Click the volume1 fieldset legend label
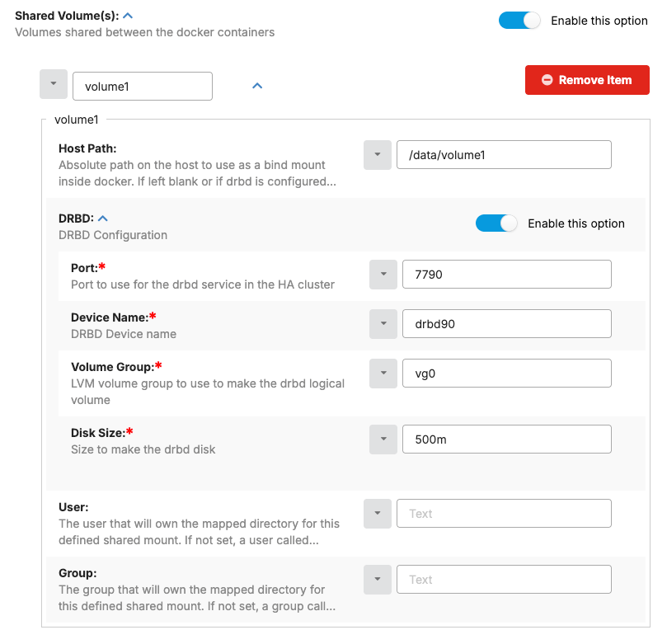Screen dimensions: 667x644 point(77,120)
